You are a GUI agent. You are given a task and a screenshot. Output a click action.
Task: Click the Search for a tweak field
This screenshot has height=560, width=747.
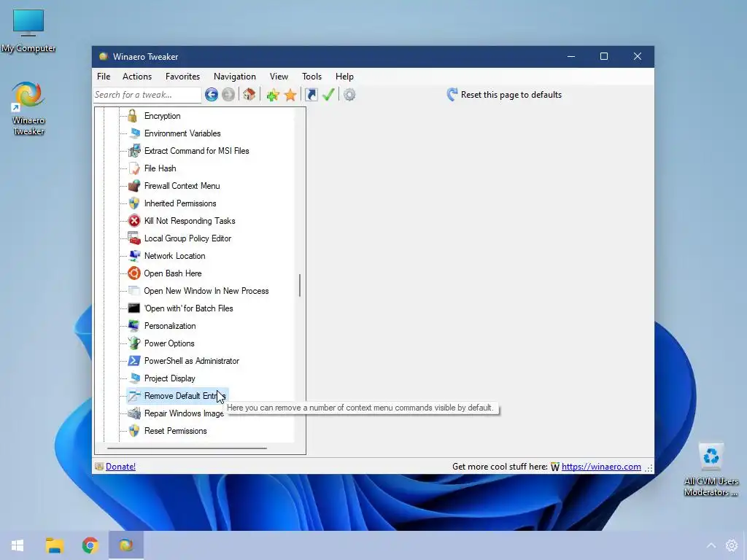pyautogui.click(x=147, y=95)
